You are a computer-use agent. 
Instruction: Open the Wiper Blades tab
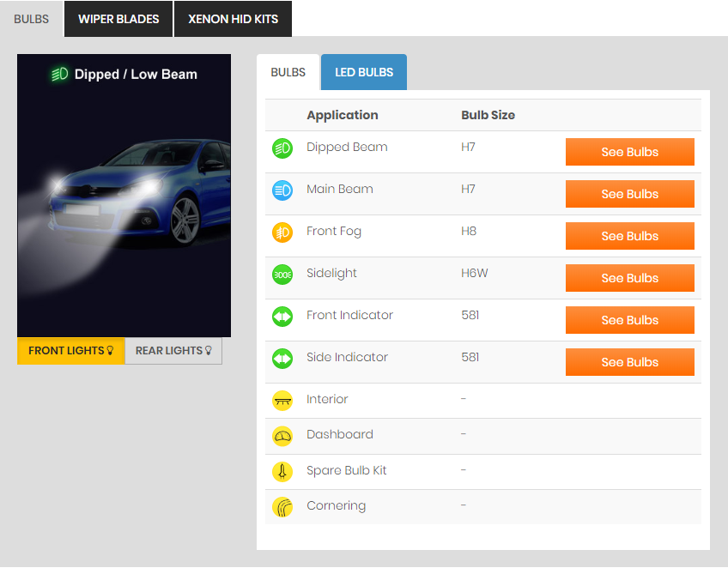[118, 19]
